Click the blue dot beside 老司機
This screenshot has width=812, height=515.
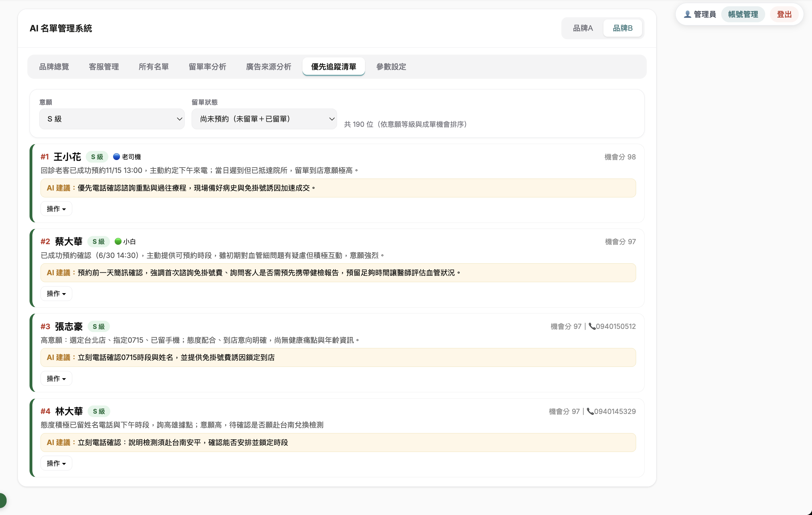coord(116,157)
